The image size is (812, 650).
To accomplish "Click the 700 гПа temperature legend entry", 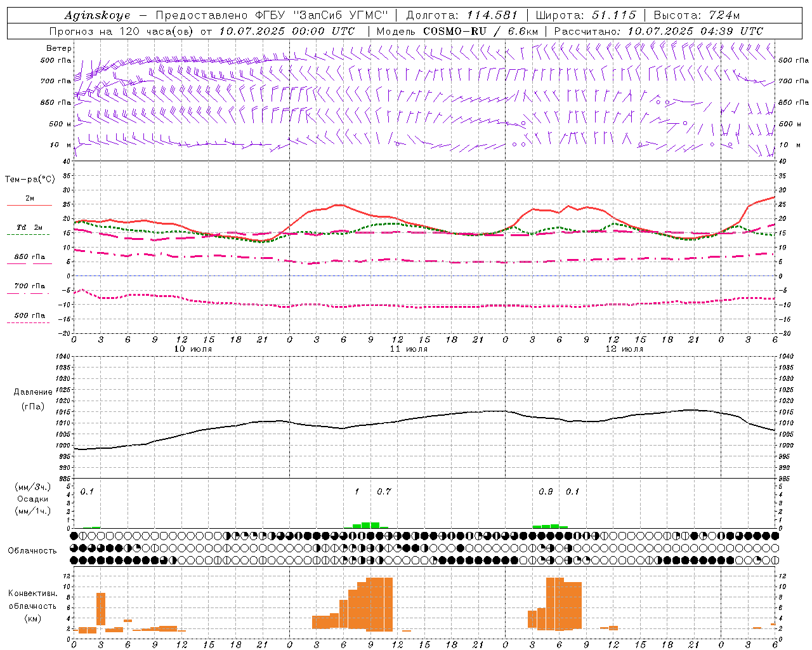I will 30,286.
